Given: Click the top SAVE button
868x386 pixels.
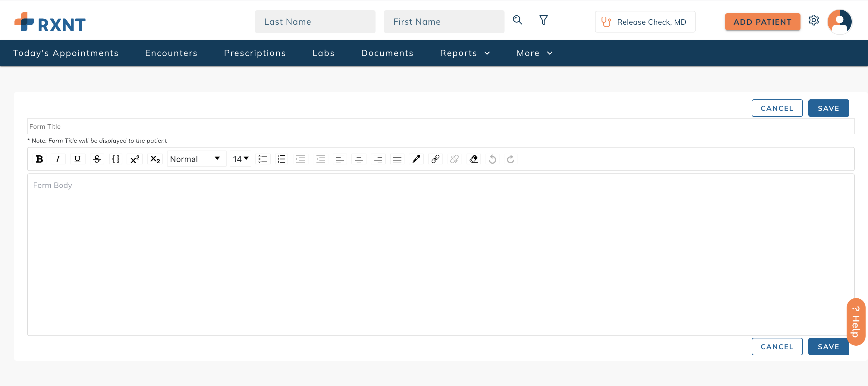Looking at the screenshot, I should [x=828, y=108].
